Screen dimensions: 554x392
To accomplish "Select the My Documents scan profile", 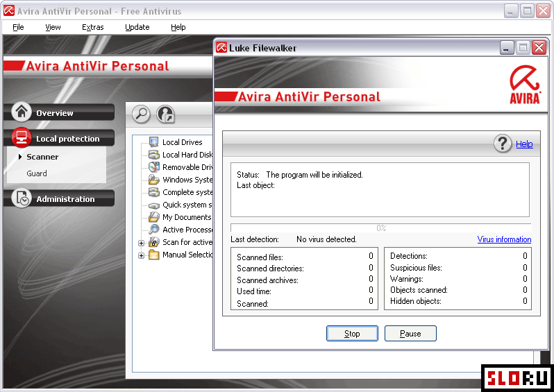I will (x=187, y=217).
